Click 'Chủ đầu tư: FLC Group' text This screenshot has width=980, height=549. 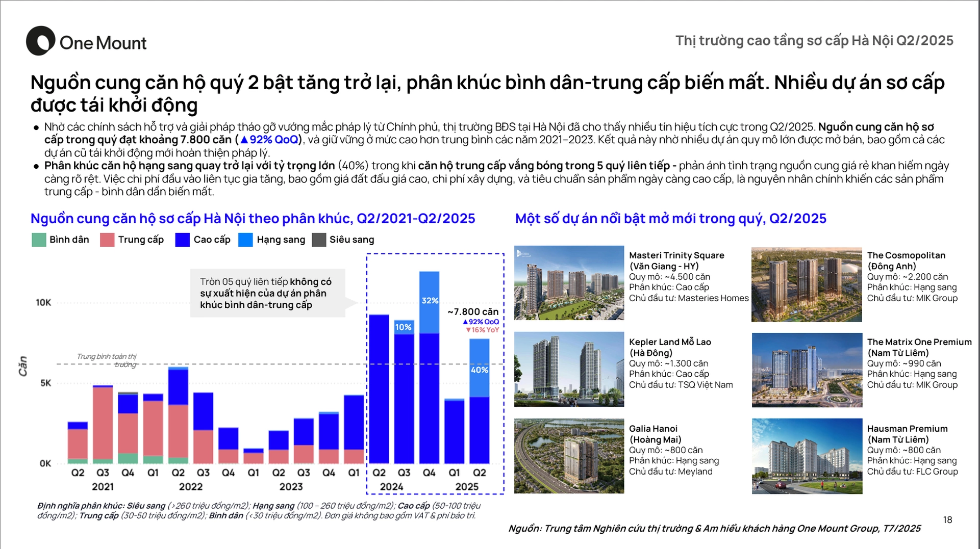tap(912, 472)
